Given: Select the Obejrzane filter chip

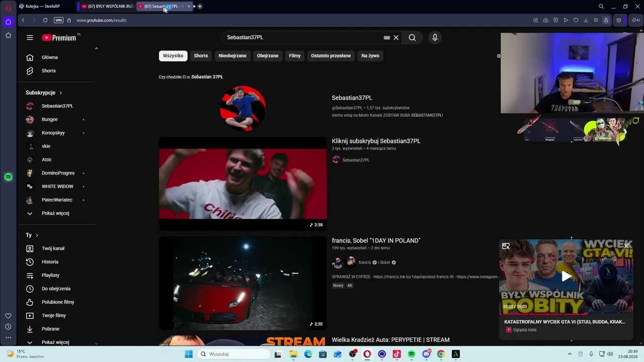Looking at the screenshot, I should click(x=268, y=56).
